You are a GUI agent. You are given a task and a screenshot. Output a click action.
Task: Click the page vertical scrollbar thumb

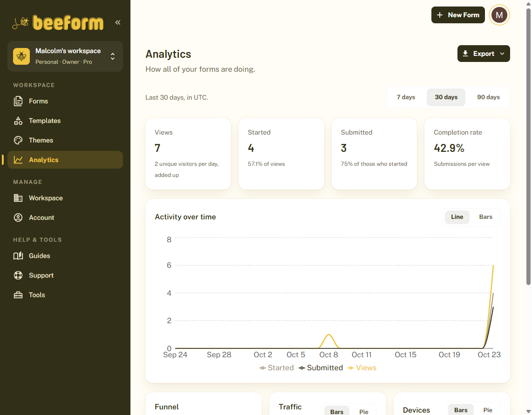pos(528,147)
